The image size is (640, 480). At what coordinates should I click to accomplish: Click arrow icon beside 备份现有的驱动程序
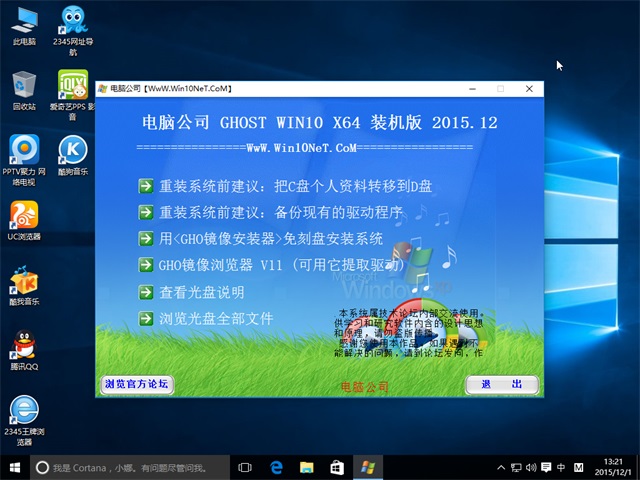pyautogui.click(x=146, y=212)
